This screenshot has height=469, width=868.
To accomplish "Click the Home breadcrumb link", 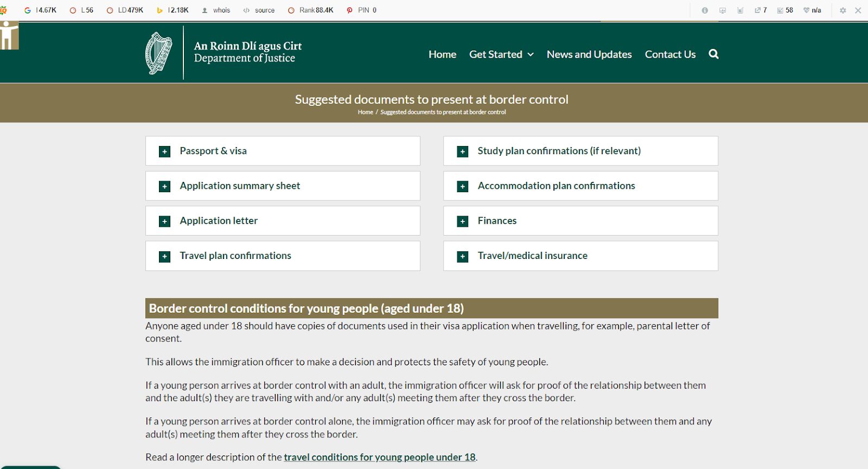I will (365, 112).
